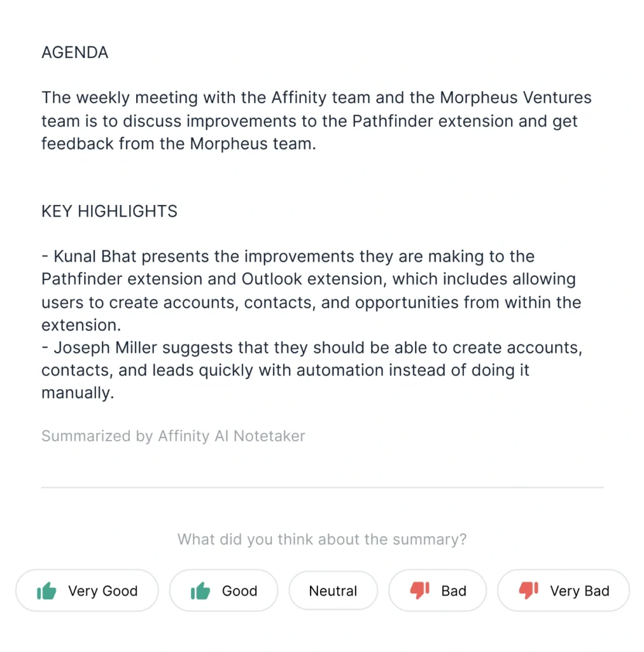Submit Very Bad feedback rating
The height and width of the screenshot is (652, 644).
click(x=563, y=591)
